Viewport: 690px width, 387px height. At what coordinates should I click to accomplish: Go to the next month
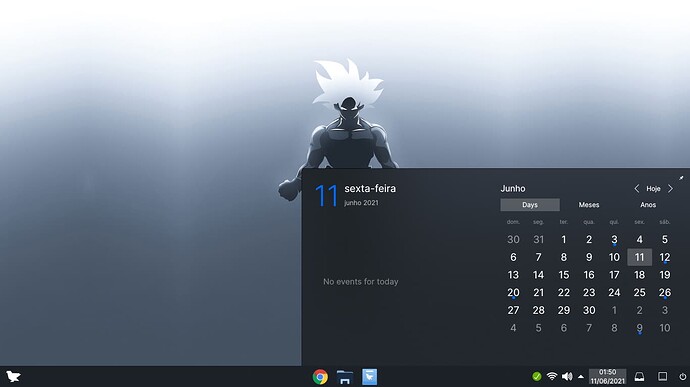click(670, 188)
